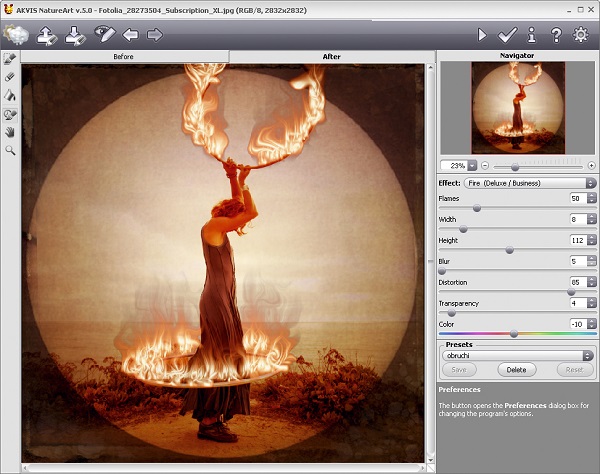Viewport: 600px width, 474px height.
Task: Click the Color value field showing -10
Action: click(578, 324)
